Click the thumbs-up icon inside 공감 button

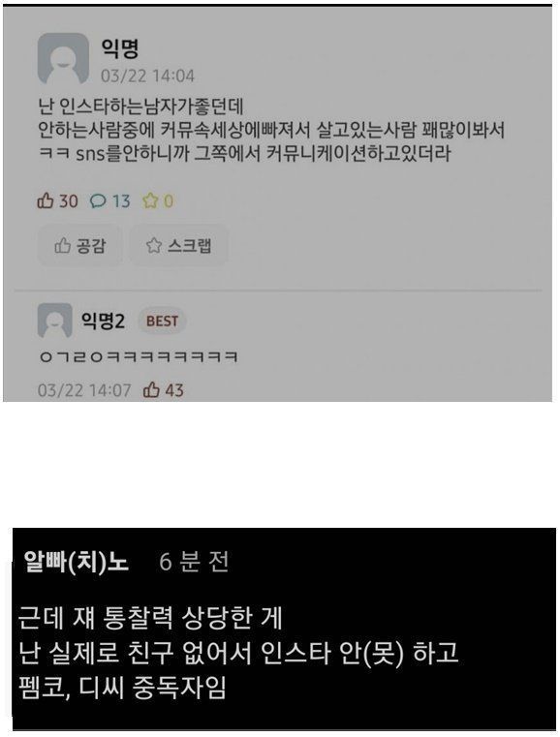point(63,245)
